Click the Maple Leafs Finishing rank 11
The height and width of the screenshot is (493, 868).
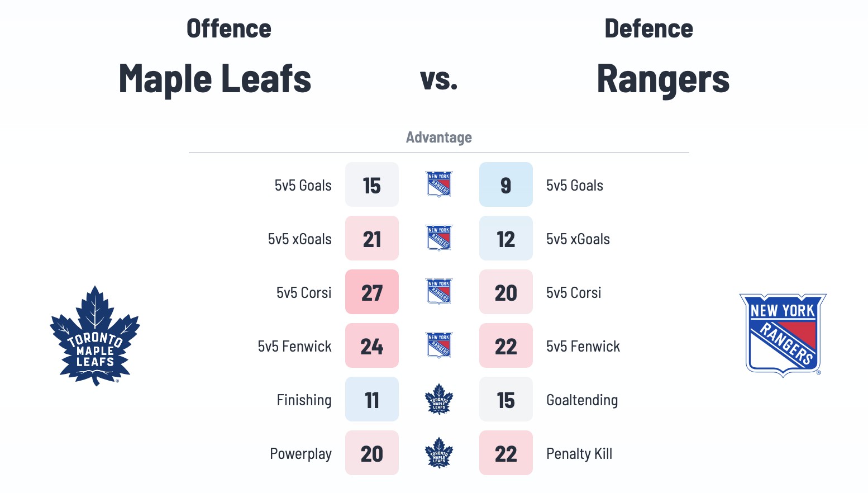372,400
